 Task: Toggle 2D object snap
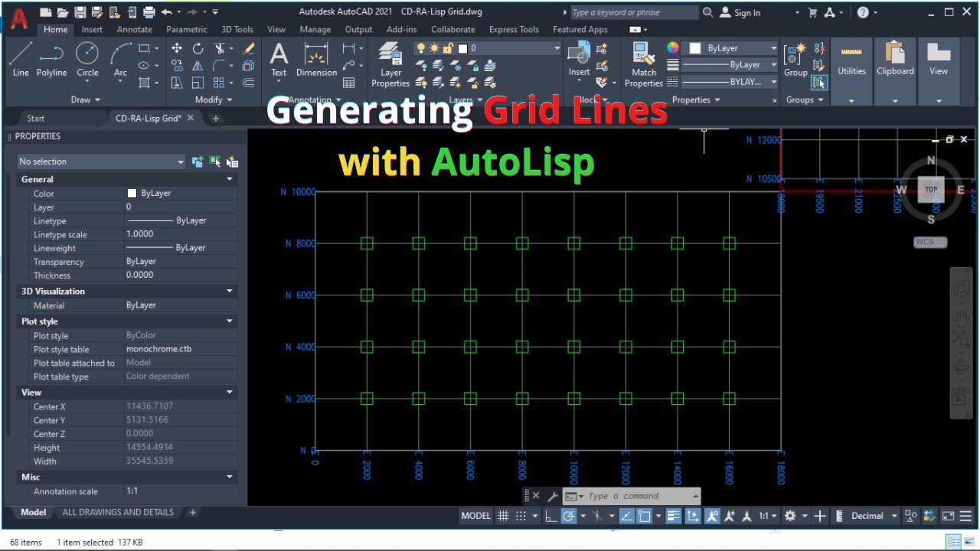(645, 516)
